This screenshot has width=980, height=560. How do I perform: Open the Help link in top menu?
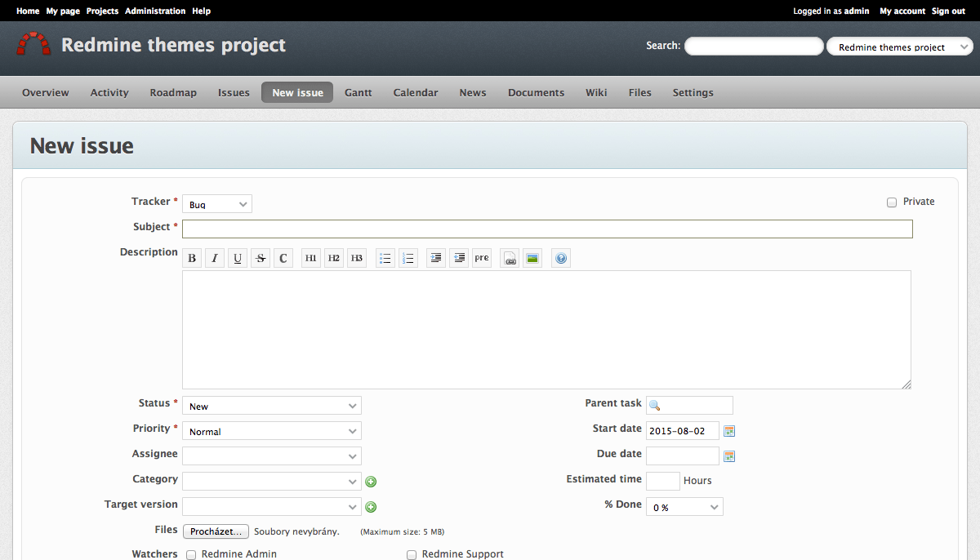point(202,11)
